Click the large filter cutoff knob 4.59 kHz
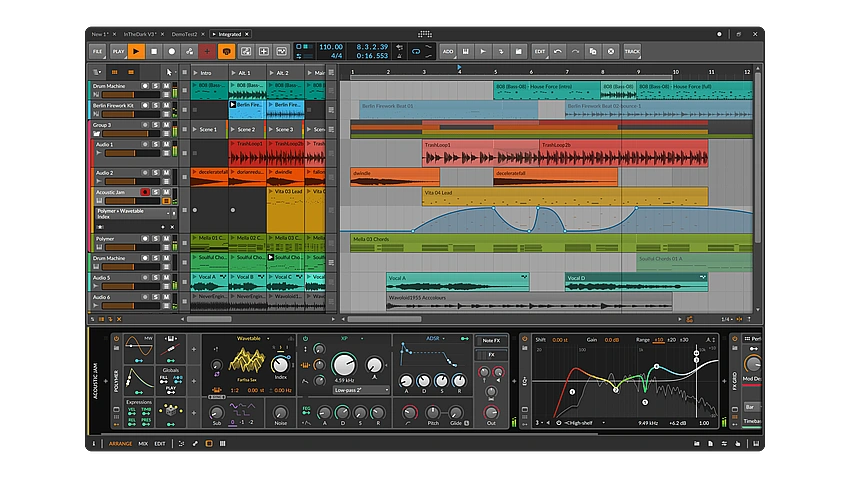The height and width of the screenshot is (478, 850). point(344,365)
